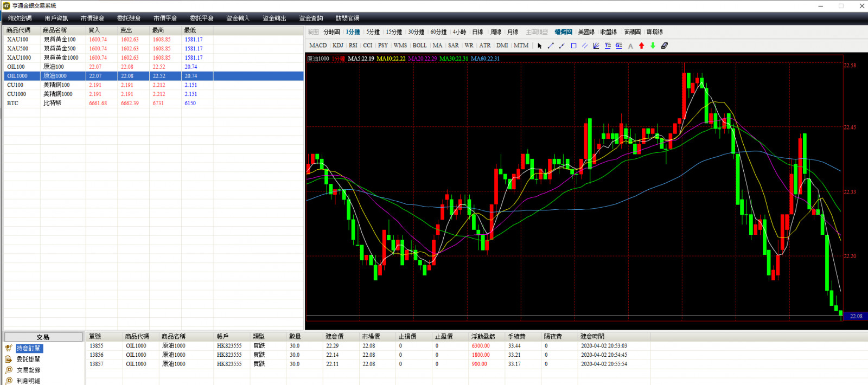Screen dimensions: 868x385
Task: Pick the trend line drawing tool
Action: (551, 46)
